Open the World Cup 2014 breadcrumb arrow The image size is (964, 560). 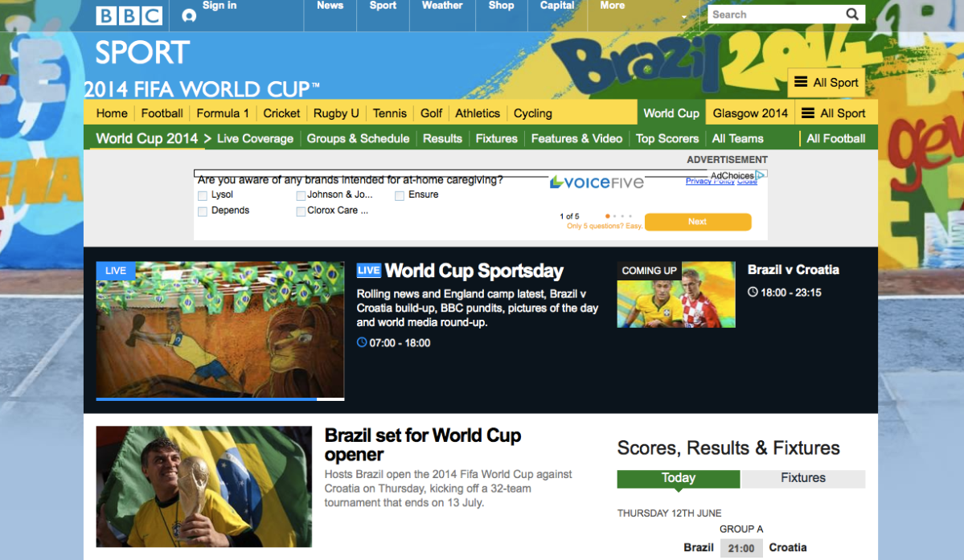[207, 139]
